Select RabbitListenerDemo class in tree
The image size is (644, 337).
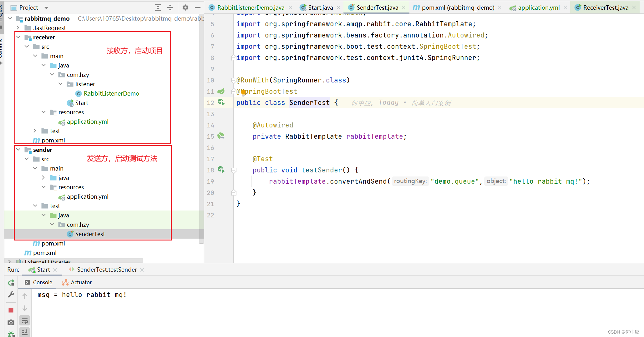point(111,93)
